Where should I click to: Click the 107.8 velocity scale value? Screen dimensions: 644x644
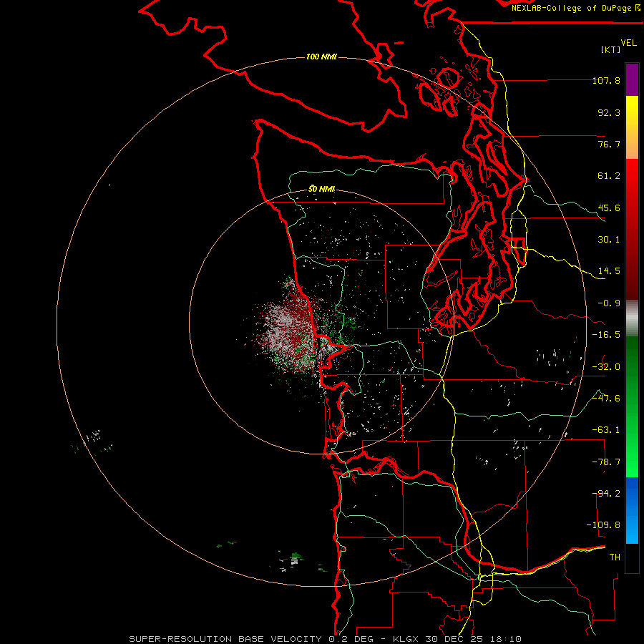coord(606,80)
